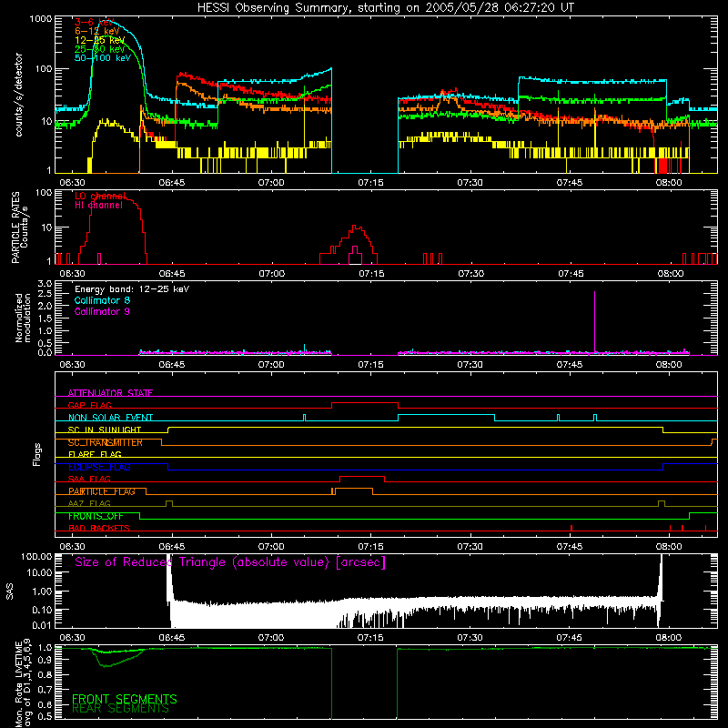Image resolution: width=728 pixels, height=728 pixels.
Task: Select the 'Collimator 9' legend entry
Action: pyautogui.click(x=102, y=311)
